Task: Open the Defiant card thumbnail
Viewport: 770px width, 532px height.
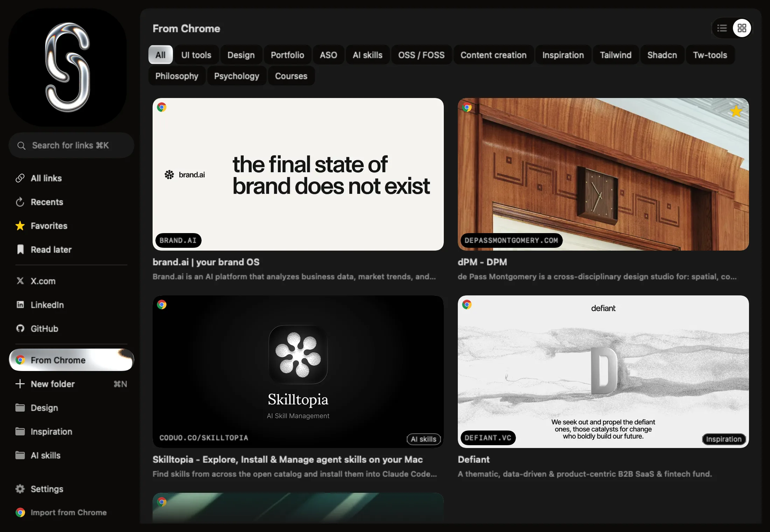Action: [603, 372]
